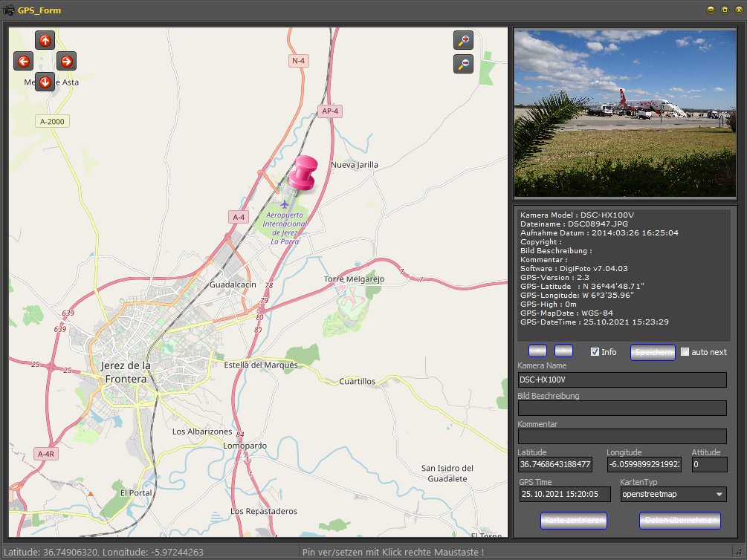Click the Speichern button
Image resolution: width=747 pixels, height=560 pixels.
pyautogui.click(x=653, y=352)
